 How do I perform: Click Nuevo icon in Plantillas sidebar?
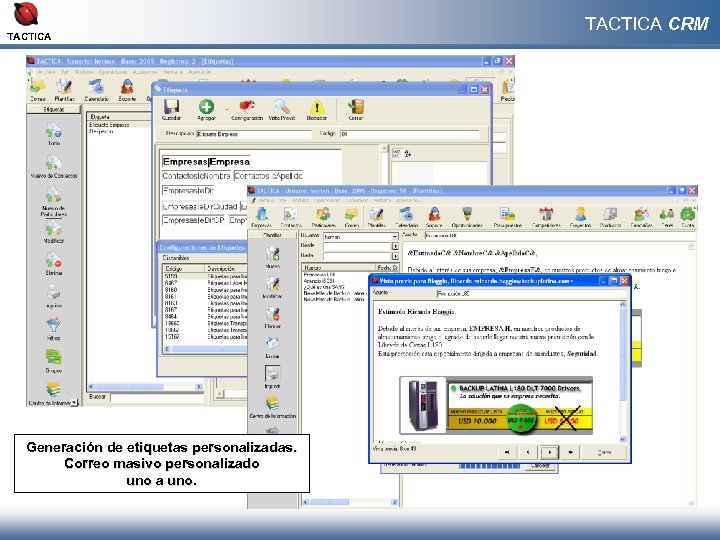point(272,254)
